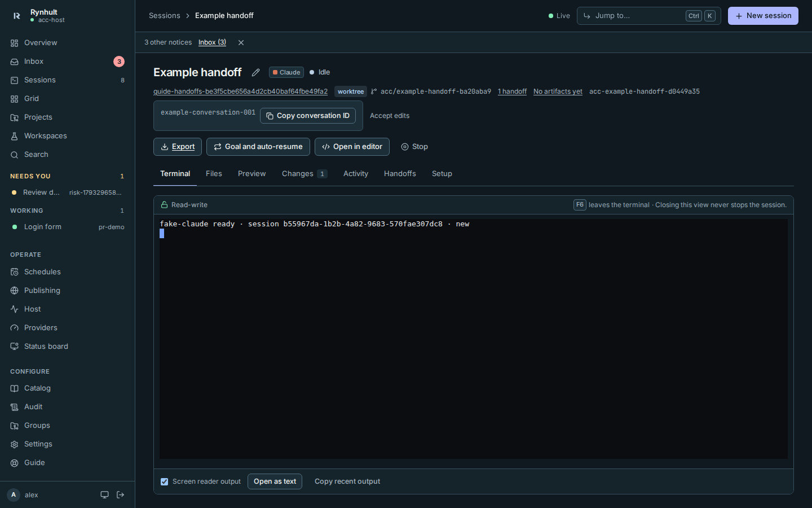Screen dimensions: 812x508
Task: Open the Inbox (3) link in notices
Action: (x=212, y=42)
